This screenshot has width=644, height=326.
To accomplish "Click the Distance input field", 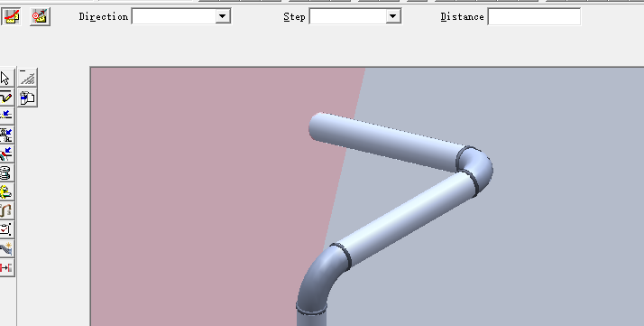I will tap(534, 16).
